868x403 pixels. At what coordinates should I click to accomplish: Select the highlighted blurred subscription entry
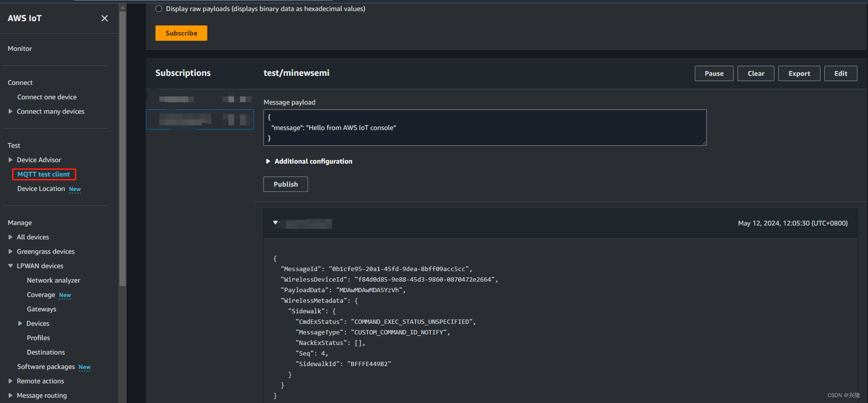[x=200, y=119]
